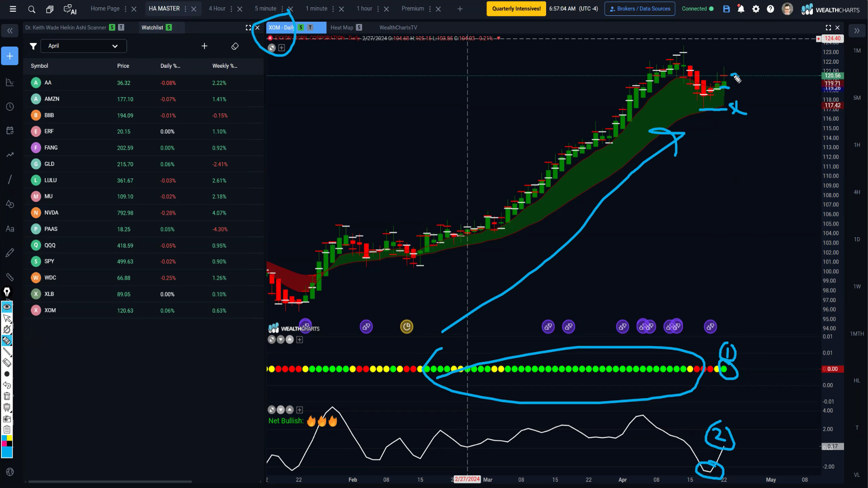
Task: Open the workspace layouts icon
Action: click(50, 9)
